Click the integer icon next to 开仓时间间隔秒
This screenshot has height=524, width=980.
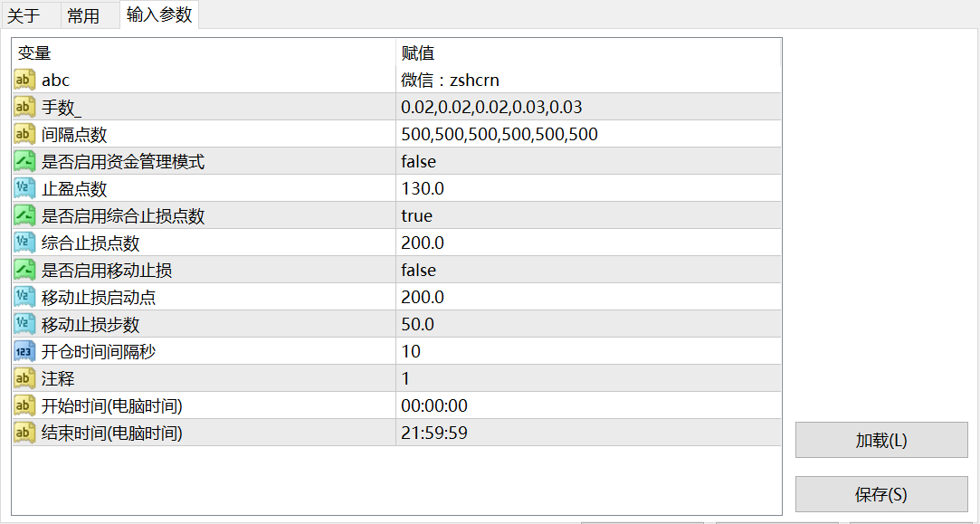coord(24,351)
